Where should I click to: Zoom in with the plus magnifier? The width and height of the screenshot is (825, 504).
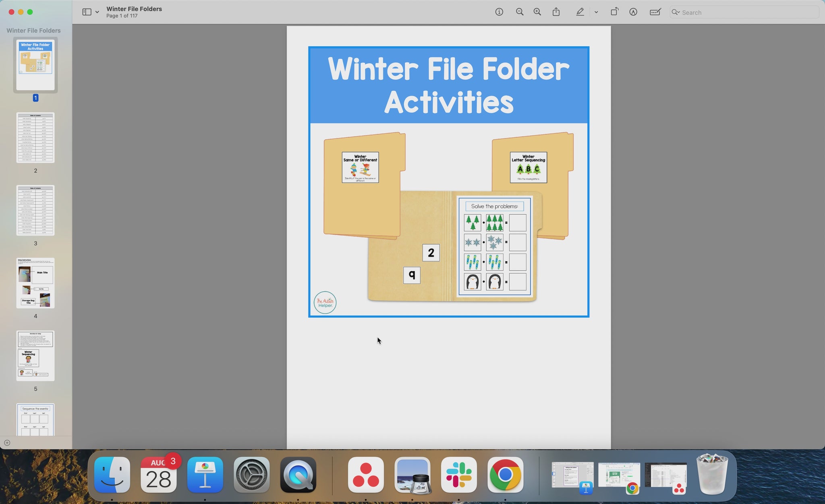click(x=537, y=12)
